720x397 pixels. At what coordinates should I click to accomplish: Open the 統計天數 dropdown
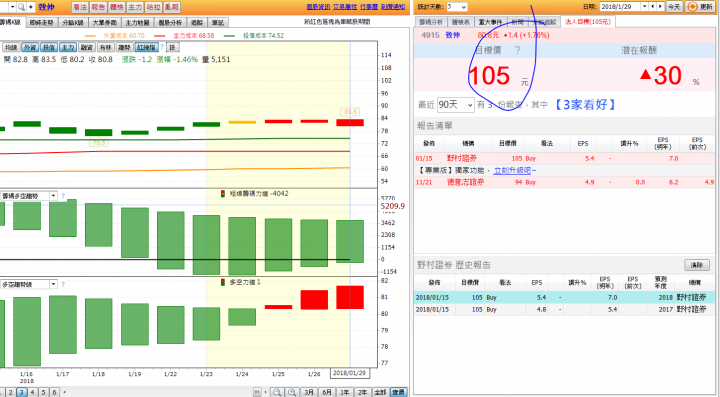coord(456,7)
